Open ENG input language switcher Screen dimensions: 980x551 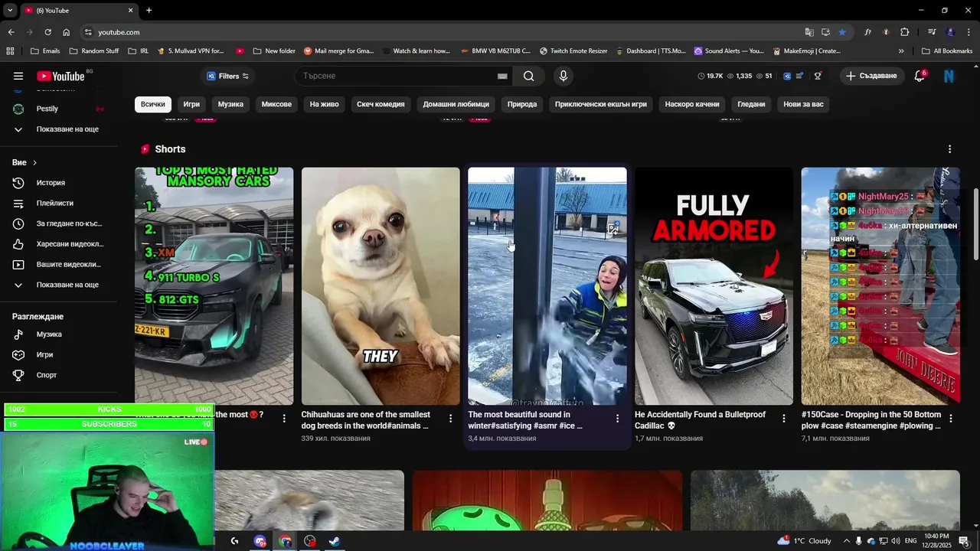pos(911,541)
